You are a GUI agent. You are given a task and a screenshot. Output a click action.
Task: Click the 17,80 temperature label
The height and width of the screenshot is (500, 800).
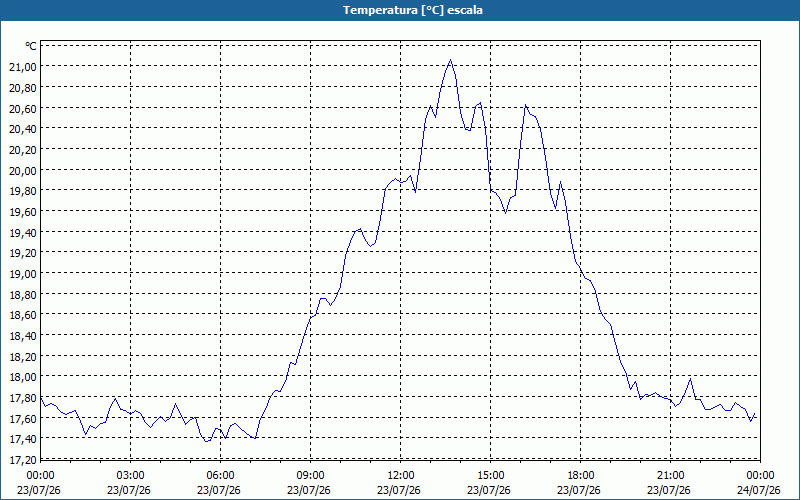[x=23, y=398]
